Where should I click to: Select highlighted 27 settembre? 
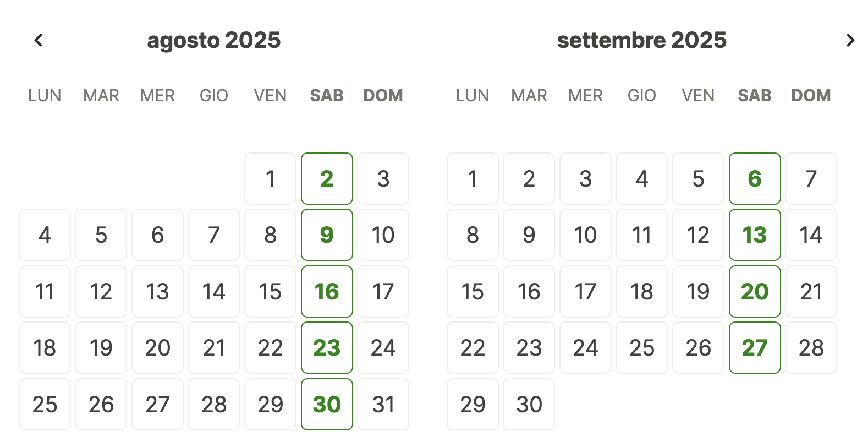755,347
